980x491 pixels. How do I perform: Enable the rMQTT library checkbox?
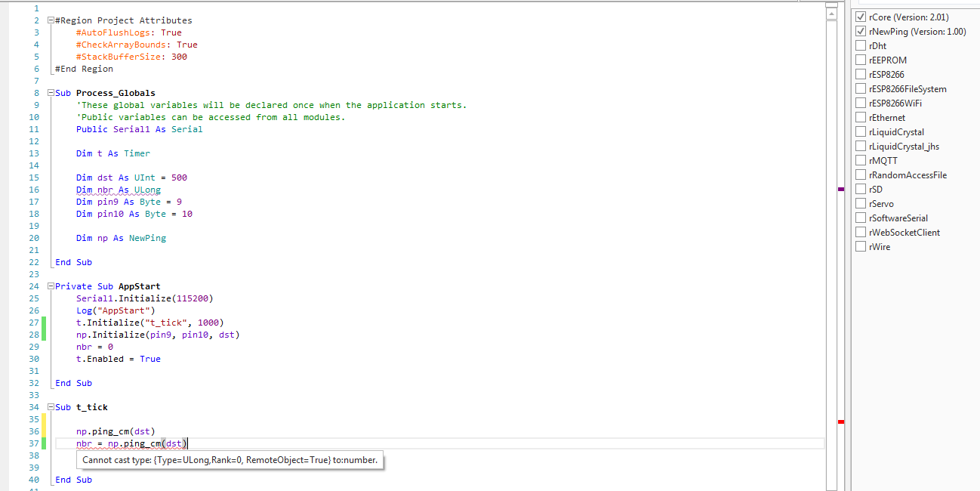click(861, 160)
